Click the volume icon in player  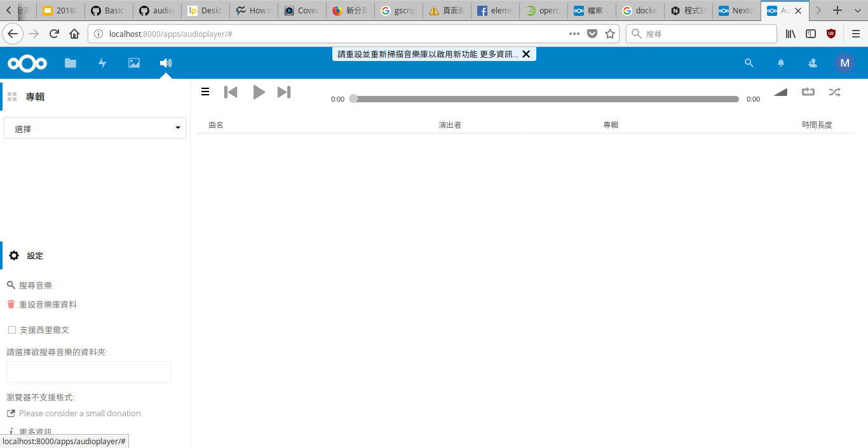(x=781, y=92)
